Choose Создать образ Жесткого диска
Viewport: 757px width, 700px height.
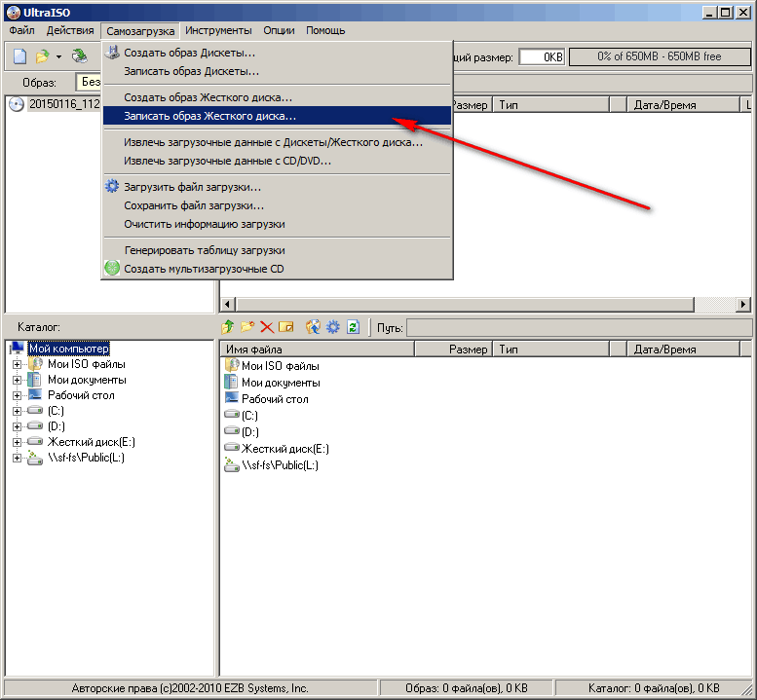point(277,97)
